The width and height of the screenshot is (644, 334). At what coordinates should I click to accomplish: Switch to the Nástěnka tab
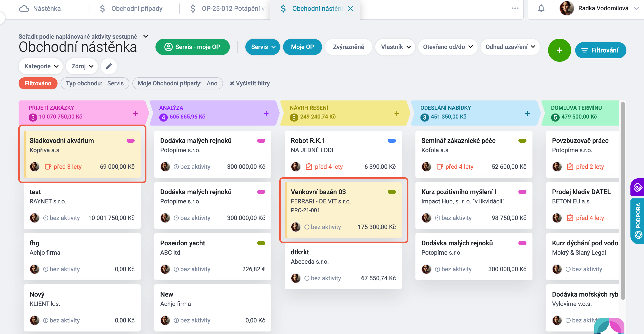pos(40,9)
